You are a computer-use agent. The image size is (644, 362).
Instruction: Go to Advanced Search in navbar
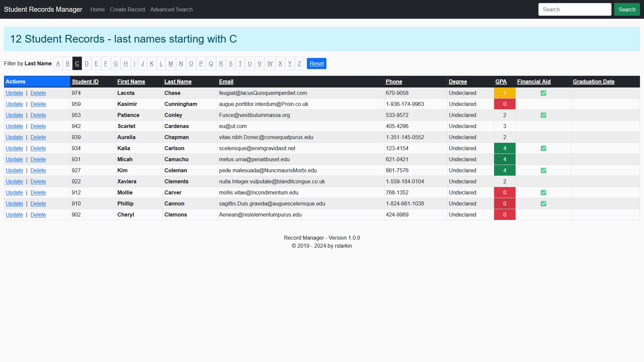(x=171, y=9)
